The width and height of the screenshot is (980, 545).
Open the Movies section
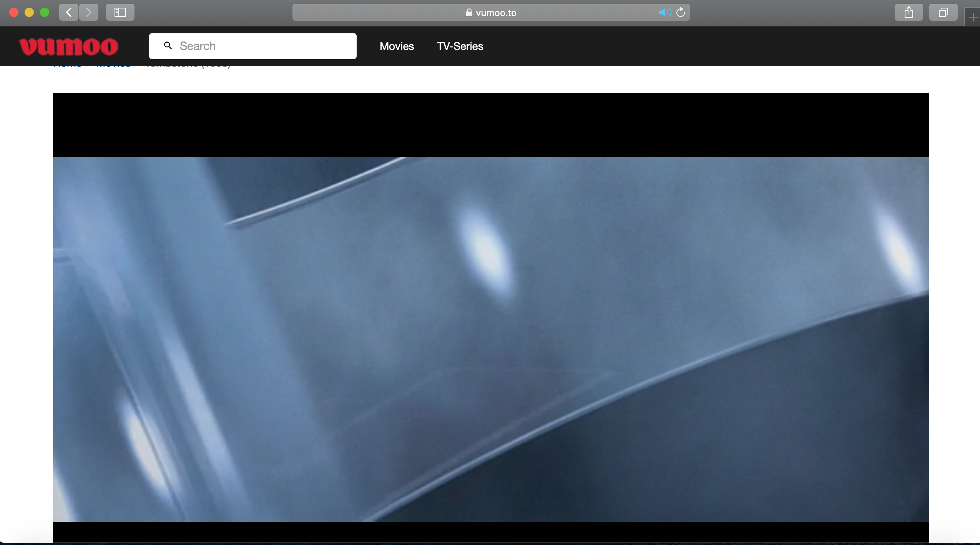(396, 46)
